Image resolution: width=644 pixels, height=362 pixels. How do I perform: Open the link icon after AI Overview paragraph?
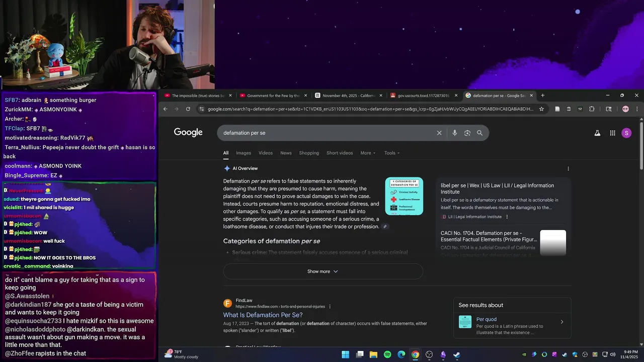click(x=385, y=227)
